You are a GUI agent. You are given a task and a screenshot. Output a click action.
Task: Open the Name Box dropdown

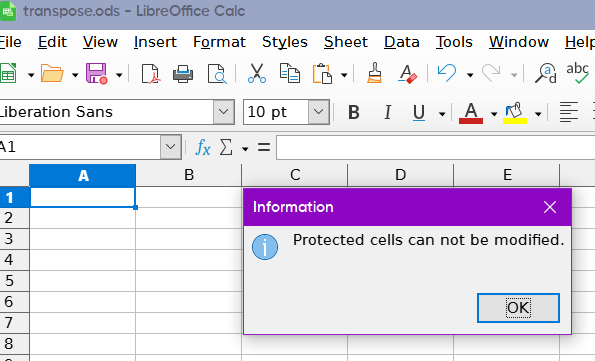[x=171, y=147]
